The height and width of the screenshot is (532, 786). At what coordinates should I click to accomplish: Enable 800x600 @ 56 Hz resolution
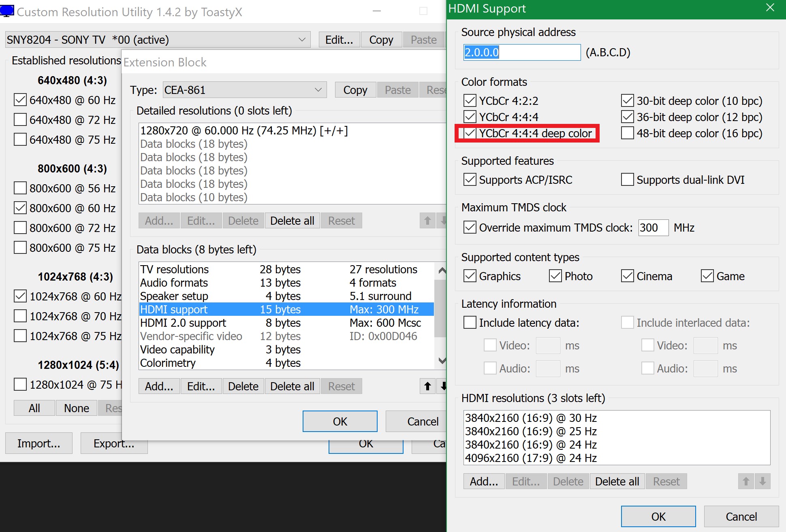(x=20, y=188)
